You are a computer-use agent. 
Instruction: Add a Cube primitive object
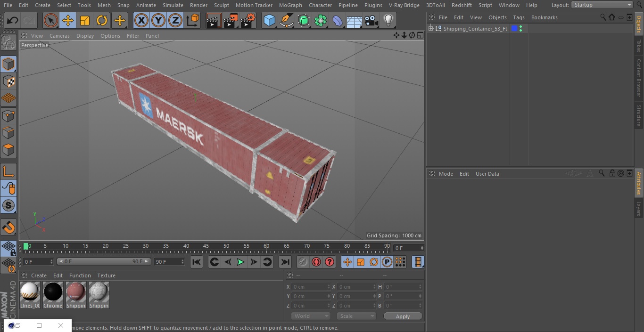coord(269,20)
